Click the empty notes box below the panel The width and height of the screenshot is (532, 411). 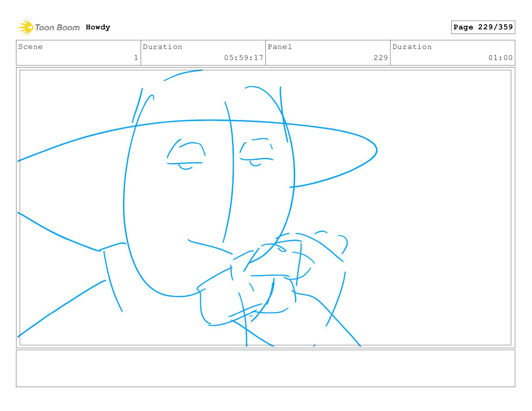click(x=265, y=368)
